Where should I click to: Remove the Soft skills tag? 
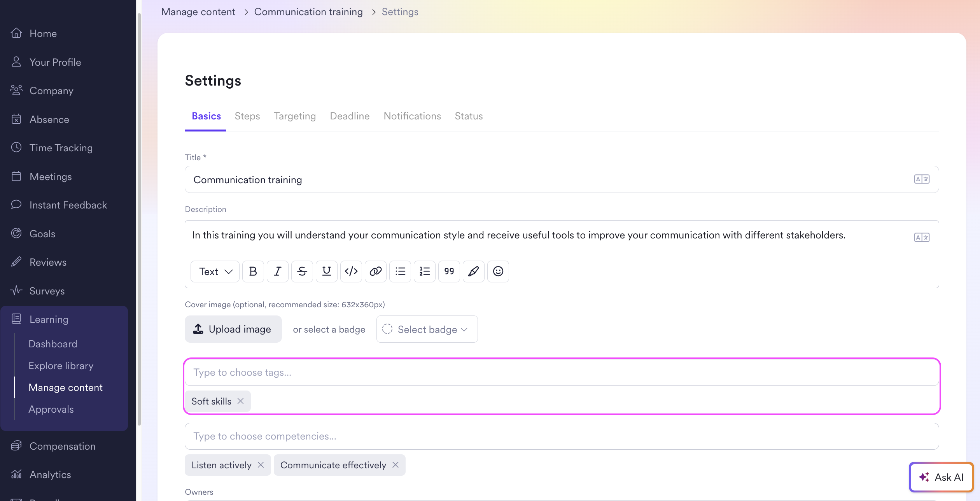point(241,401)
